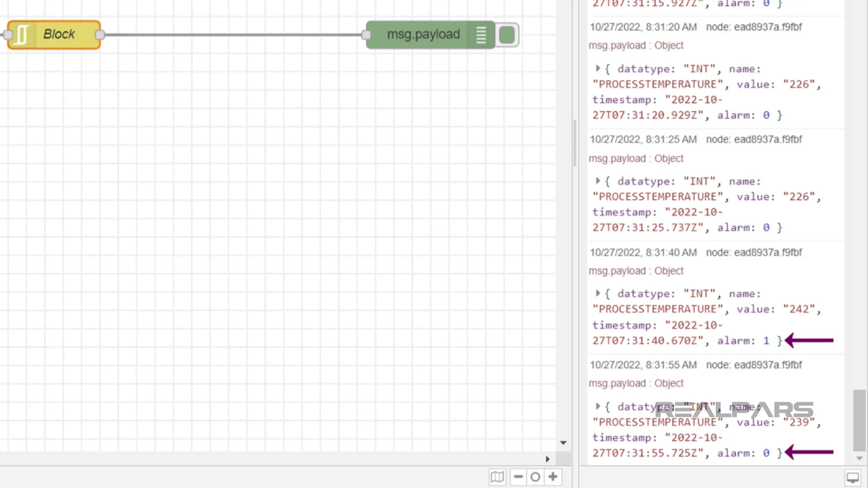Click node link on 8:31:20 AM message
The width and height of the screenshot is (868, 488).
pyautogui.click(x=754, y=27)
